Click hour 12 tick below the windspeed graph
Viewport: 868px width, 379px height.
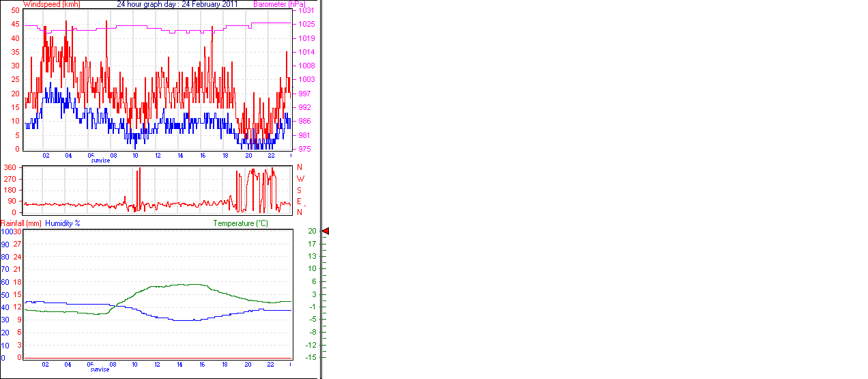tap(158, 156)
